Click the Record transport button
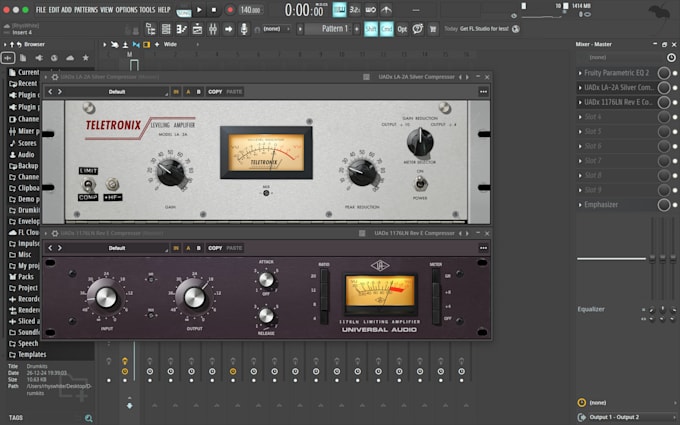The image size is (680, 425). tap(230, 10)
